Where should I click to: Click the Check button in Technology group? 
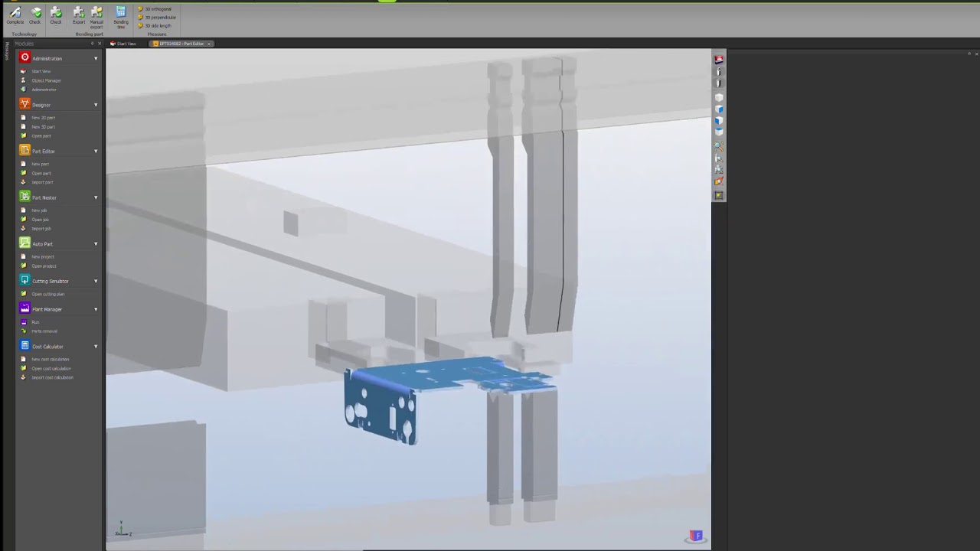tap(35, 15)
